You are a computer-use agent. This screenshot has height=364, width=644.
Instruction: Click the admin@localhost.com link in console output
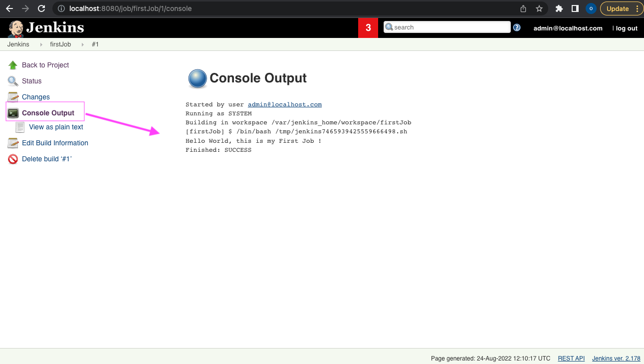tap(284, 104)
